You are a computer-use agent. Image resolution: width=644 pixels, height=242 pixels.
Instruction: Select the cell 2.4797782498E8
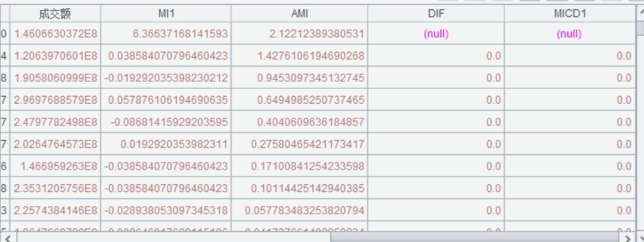point(55,122)
